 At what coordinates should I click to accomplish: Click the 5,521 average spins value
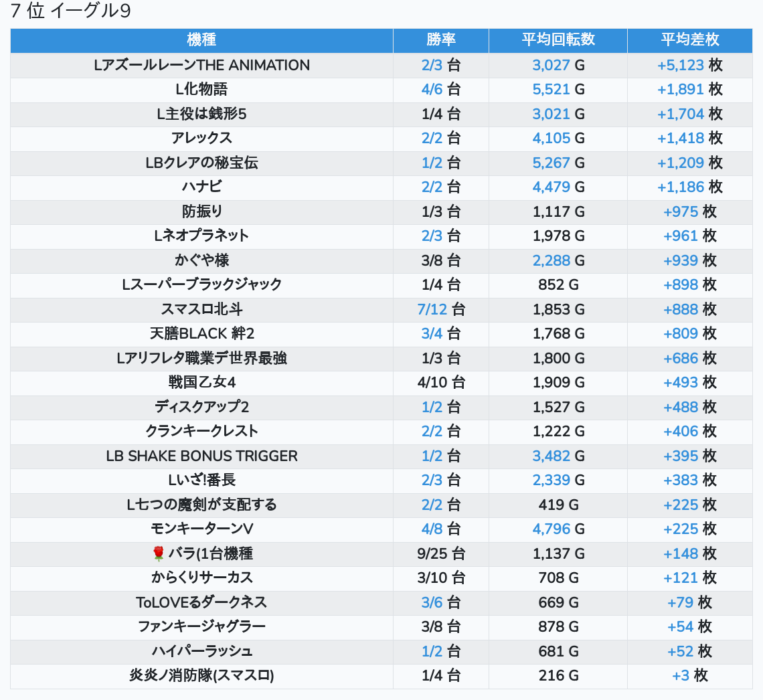point(551,90)
